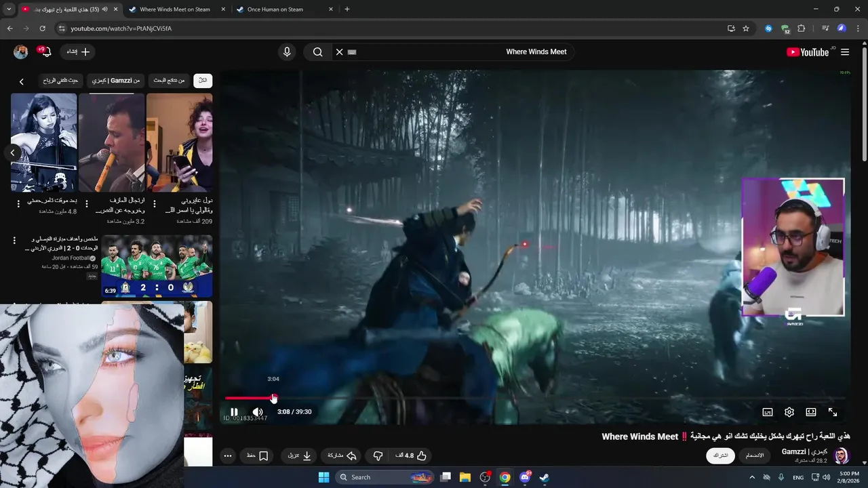This screenshot has height=488, width=868.
Task: Bookmark this page with the star
Action: tap(746, 28)
